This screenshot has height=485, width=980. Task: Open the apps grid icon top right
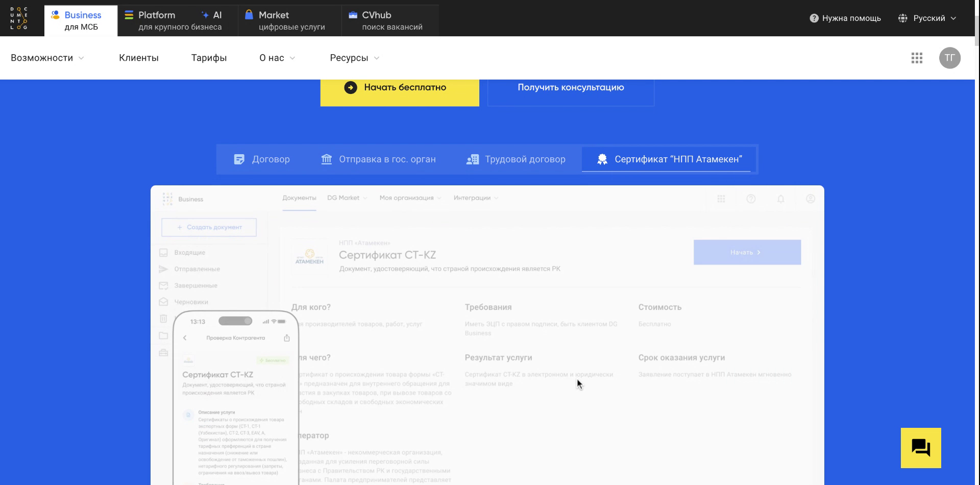click(x=917, y=58)
